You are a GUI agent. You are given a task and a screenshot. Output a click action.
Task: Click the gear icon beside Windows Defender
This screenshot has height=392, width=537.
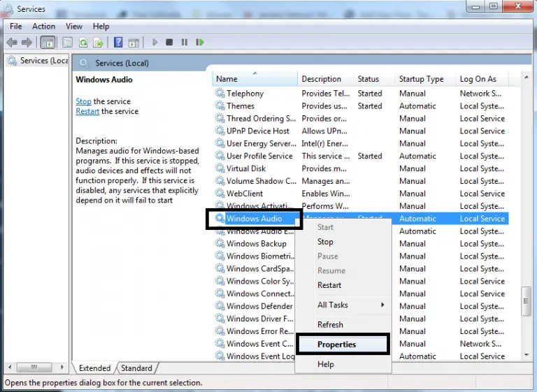click(220, 306)
